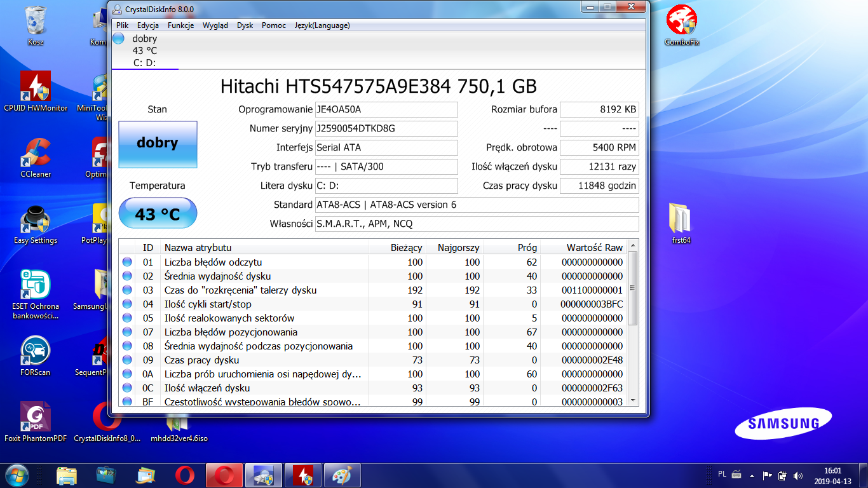
Task: Select the 'Ilość realokowanych sektorów' row
Action: click(373, 318)
